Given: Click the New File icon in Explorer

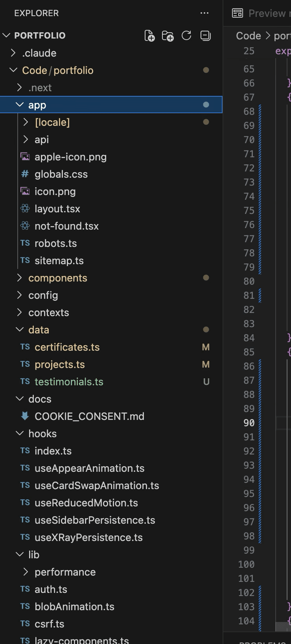Looking at the screenshot, I should 149,35.
